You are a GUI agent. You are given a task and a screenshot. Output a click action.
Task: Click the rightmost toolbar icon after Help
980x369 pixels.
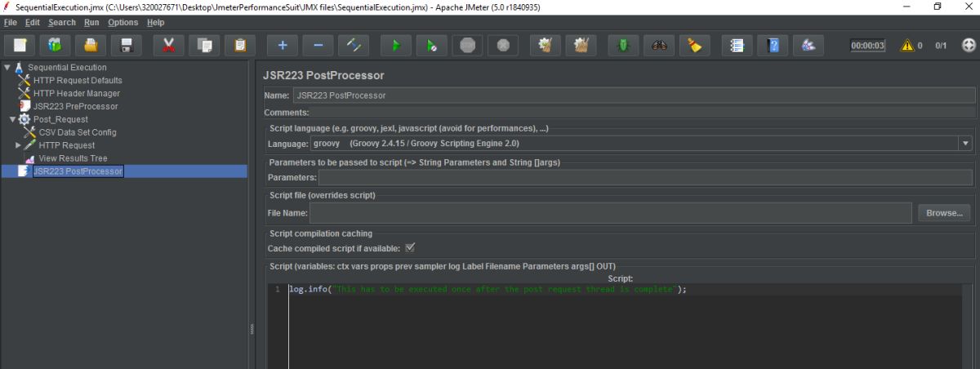pyautogui.click(x=808, y=46)
